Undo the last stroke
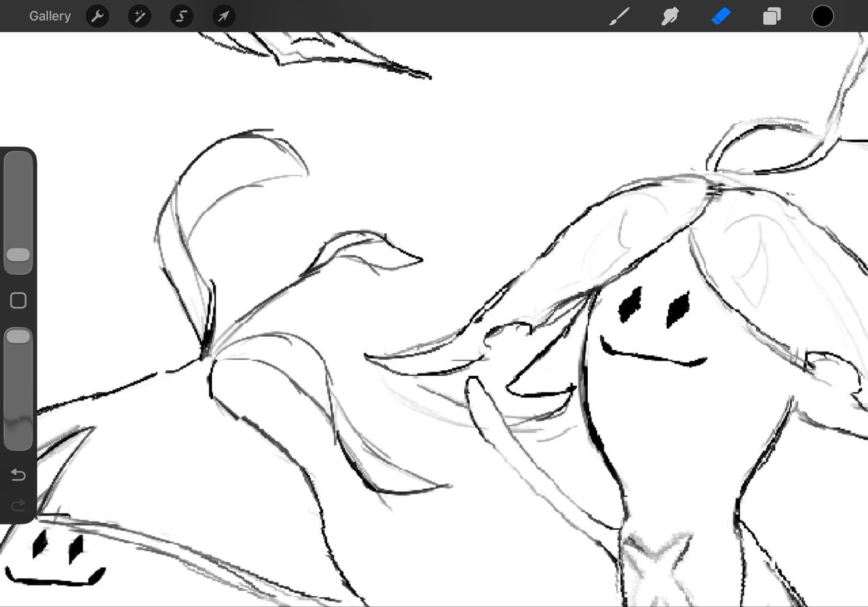Image resolution: width=868 pixels, height=607 pixels. [18, 474]
